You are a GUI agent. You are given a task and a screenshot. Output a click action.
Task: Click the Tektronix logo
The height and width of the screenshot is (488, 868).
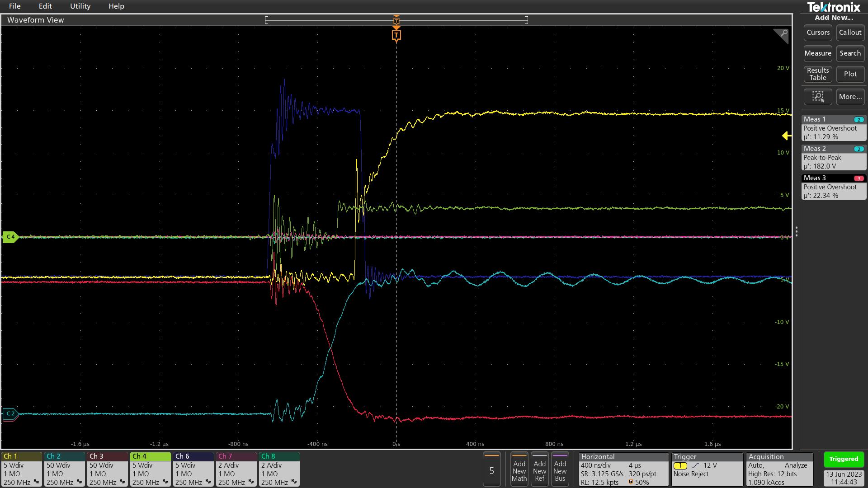834,7
